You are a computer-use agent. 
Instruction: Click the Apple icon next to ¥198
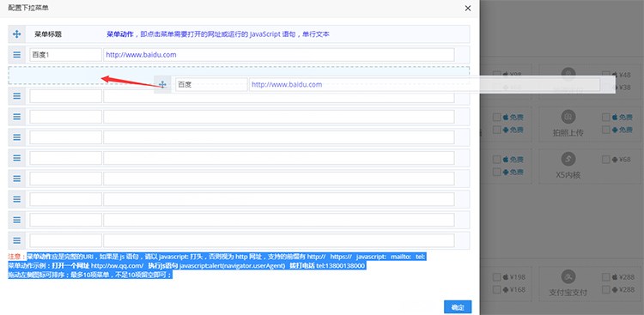click(506, 277)
